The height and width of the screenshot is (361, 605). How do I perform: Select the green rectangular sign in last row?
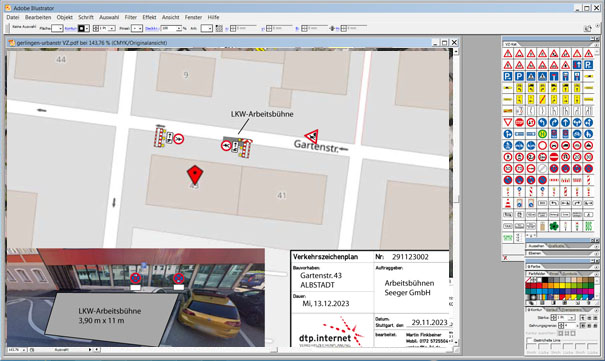(508, 238)
